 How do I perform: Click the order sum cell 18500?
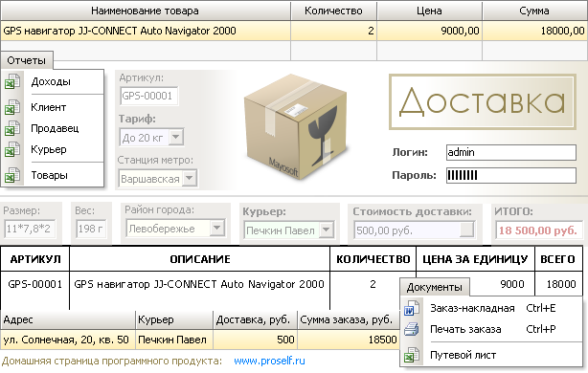click(x=349, y=340)
